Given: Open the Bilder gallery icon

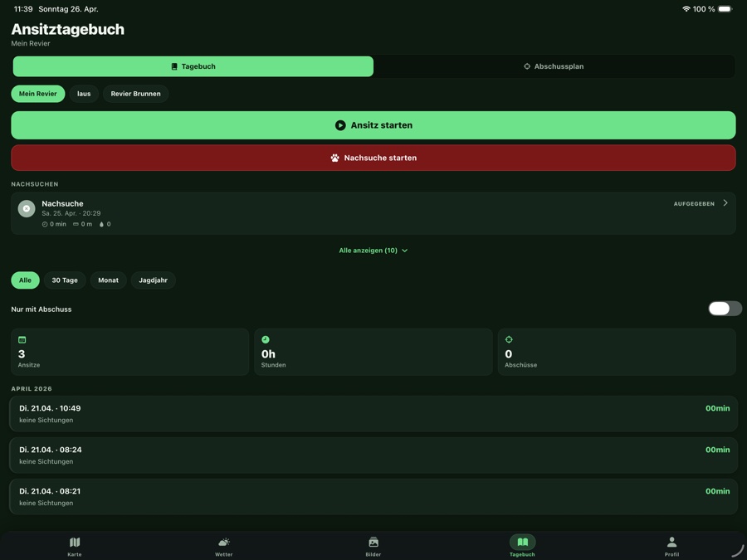Looking at the screenshot, I should (373, 542).
